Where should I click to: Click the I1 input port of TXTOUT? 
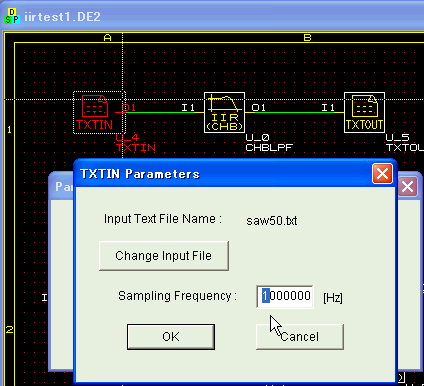coord(328,107)
